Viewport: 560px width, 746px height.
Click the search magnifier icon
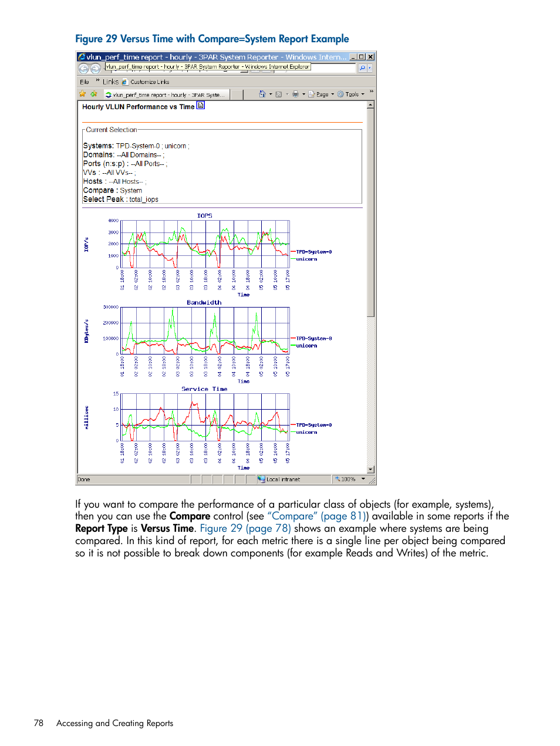(x=362, y=68)
